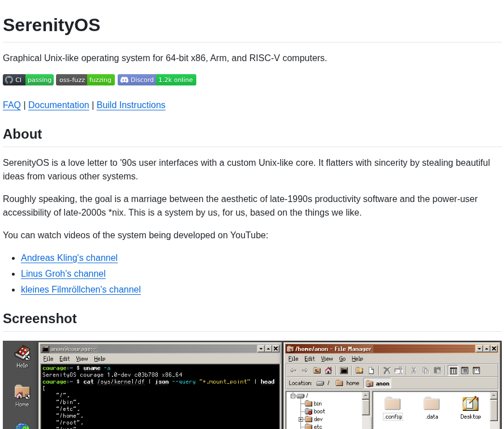Open the Discord 1.2k online badge
504x429 pixels.
tap(157, 80)
